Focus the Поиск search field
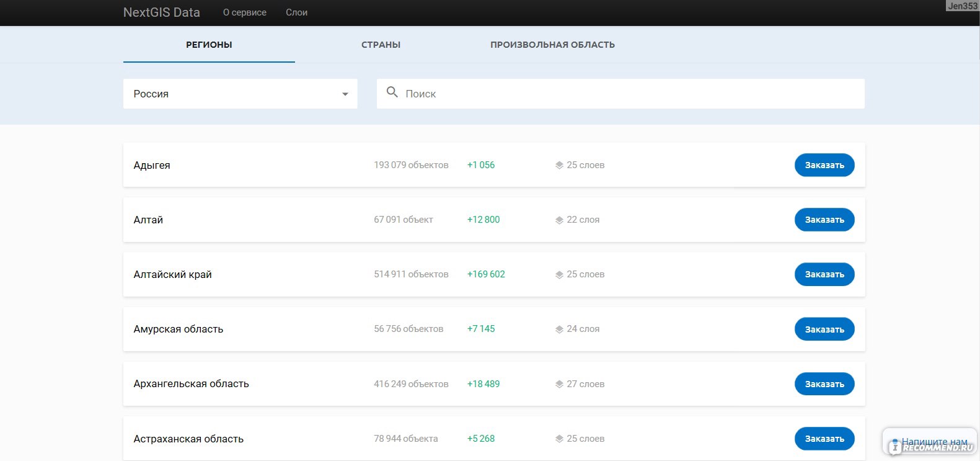This screenshot has width=980, height=461. click(x=620, y=94)
